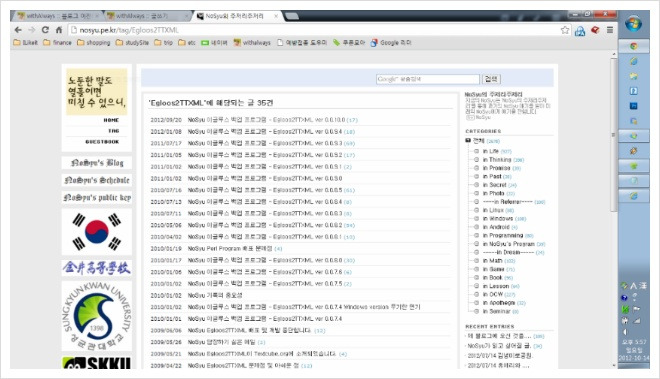The image size is (660, 379).
Task: Open the Egloos2TTXML ver 0.0.7.6 post
Action: 265,272
